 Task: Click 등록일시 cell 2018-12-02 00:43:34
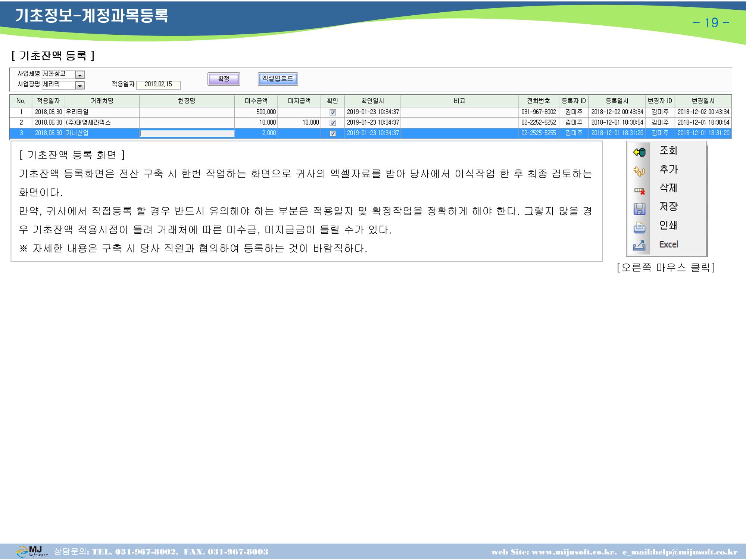pyautogui.click(x=617, y=112)
